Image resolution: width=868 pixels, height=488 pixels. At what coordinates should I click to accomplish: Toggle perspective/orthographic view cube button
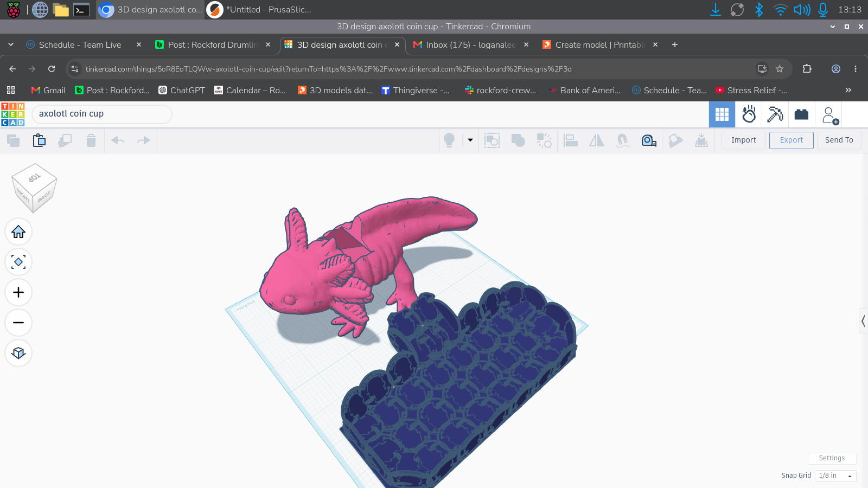18,354
